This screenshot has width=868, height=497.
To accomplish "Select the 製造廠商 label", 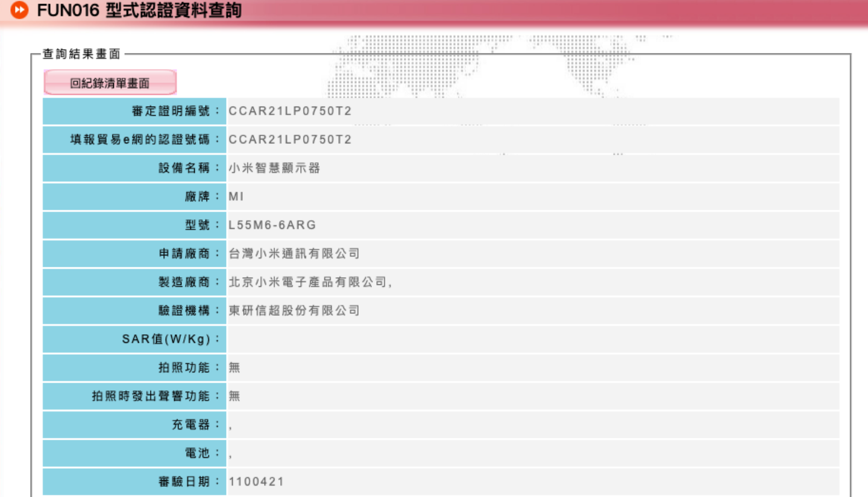I will tap(189, 282).
